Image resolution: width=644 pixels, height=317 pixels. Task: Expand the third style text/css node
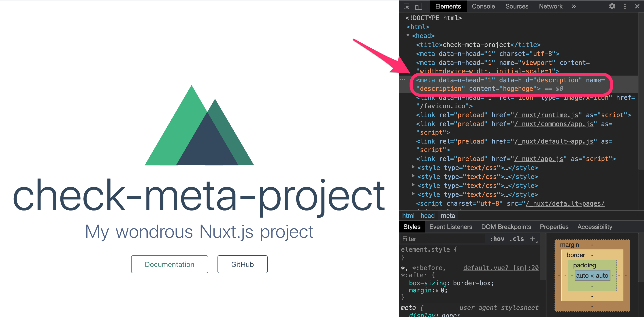tap(413, 185)
